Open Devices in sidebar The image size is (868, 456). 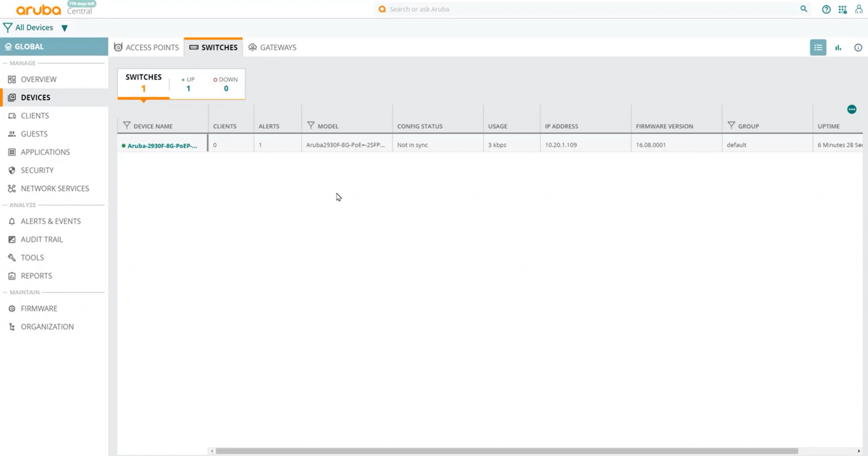tap(54, 98)
